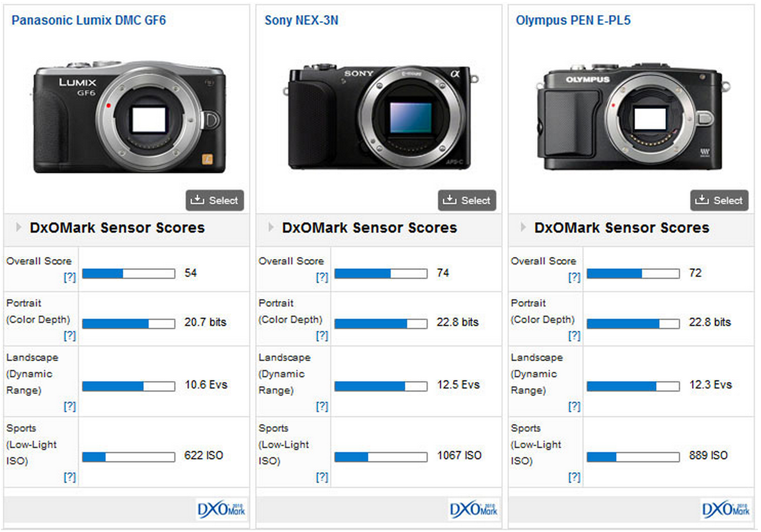Viewport: 761px width, 532px height.
Task: Open Landscape Dynamic Range help for Panasonic GF6
Action: point(70,406)
